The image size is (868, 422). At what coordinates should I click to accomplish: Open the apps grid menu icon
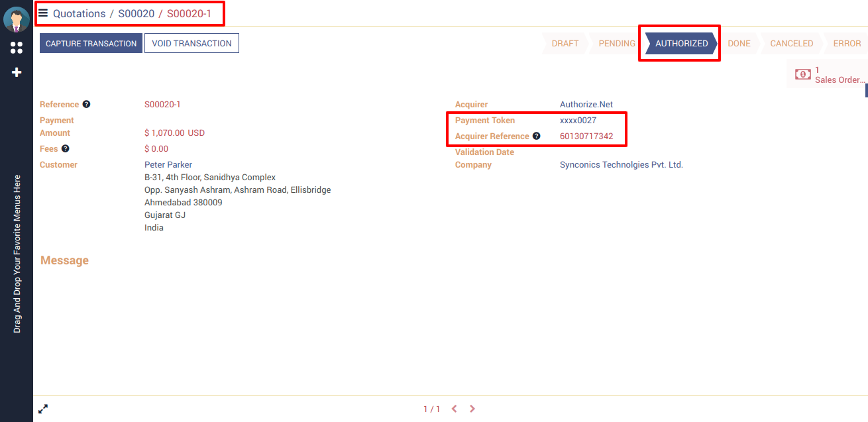point(17,48)
